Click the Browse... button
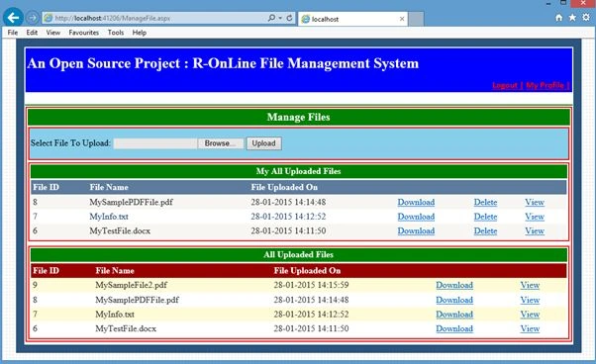The width and height of the screenshot is (596, 364). (220, 143)
